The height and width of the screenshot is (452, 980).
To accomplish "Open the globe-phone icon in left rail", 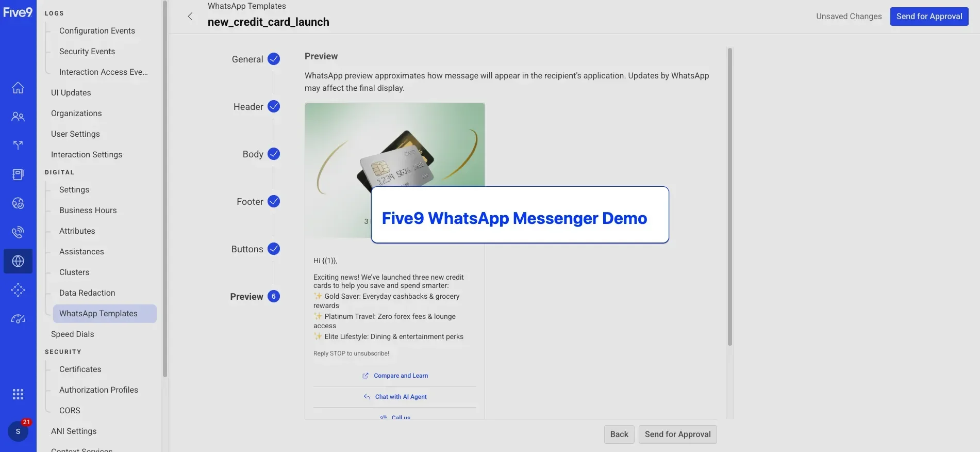I will [x=18, y=203].
